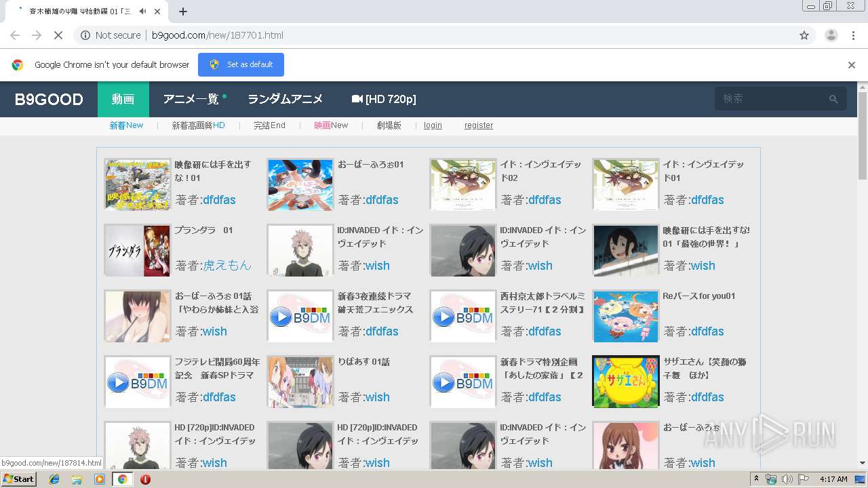Open the 新着New submenu link
This screenshot has height=488, width=868.
(x=127, y=125)
